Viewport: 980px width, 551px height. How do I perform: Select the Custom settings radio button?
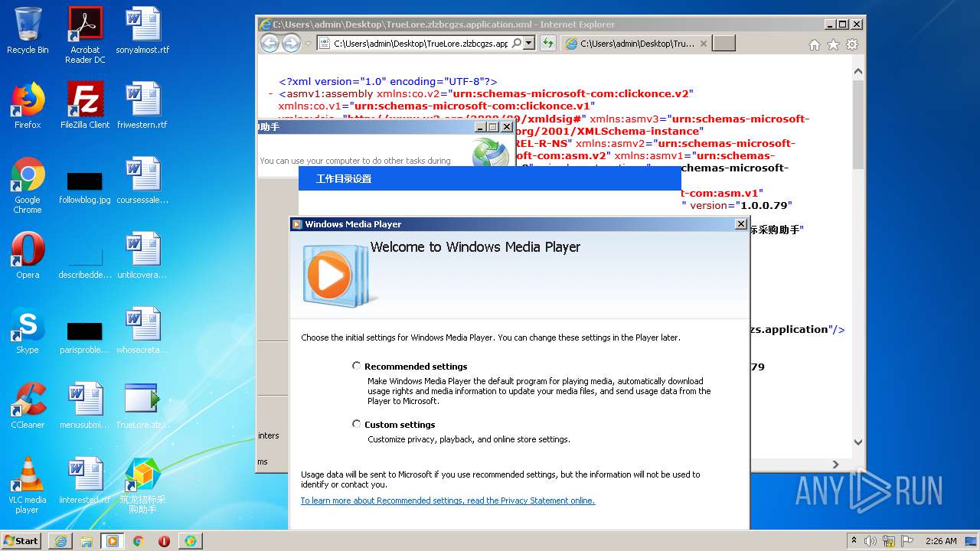(x=356, y=424)
